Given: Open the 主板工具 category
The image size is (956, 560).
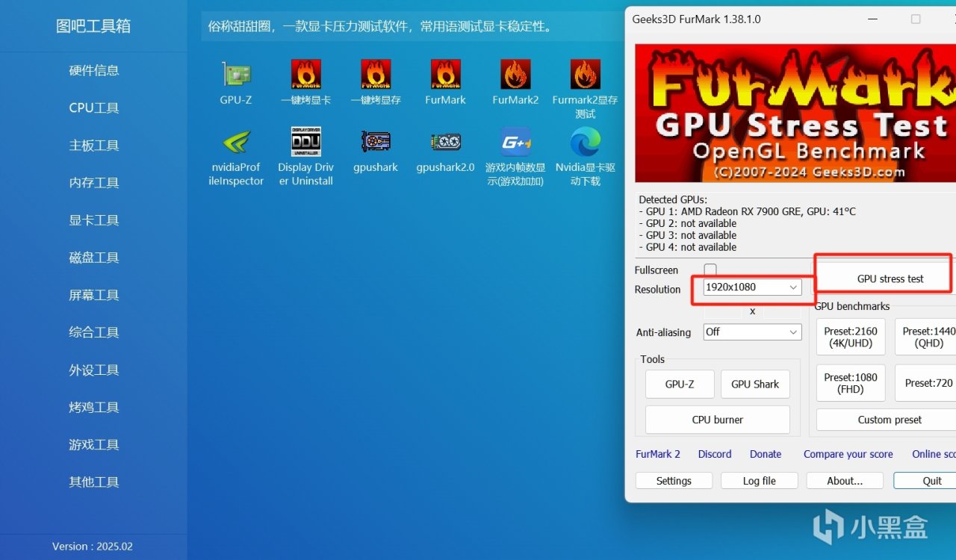Looking at the screenshot, I should click(94, 145).
